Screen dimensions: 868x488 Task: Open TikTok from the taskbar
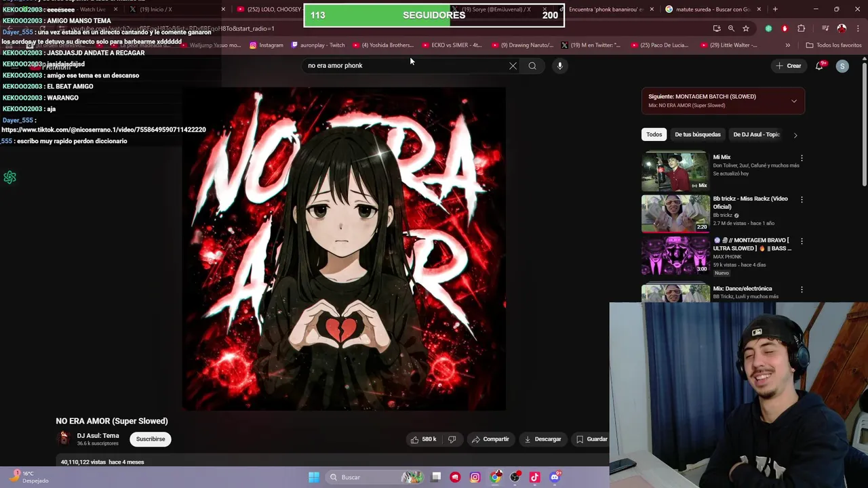(x=534, y=477)
